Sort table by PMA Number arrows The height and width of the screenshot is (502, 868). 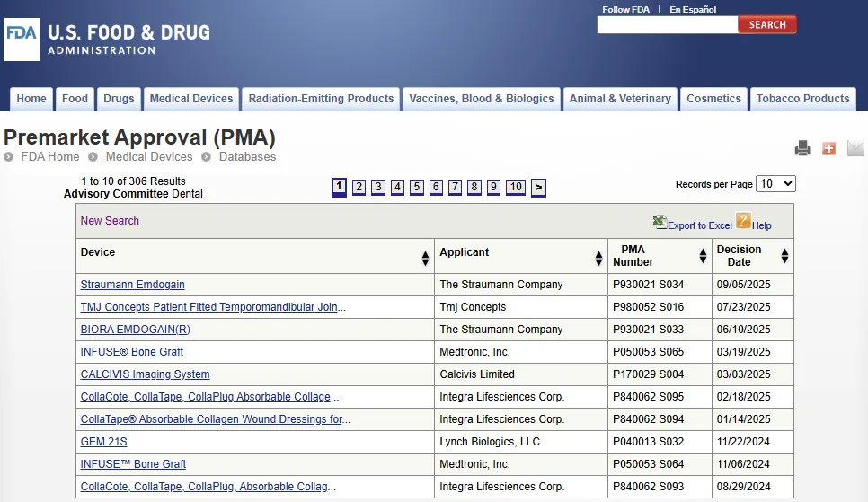click(703, 256)
